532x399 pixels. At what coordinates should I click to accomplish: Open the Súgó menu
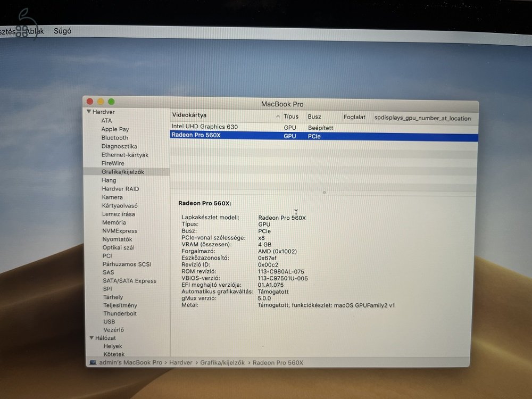coord(62,31)
